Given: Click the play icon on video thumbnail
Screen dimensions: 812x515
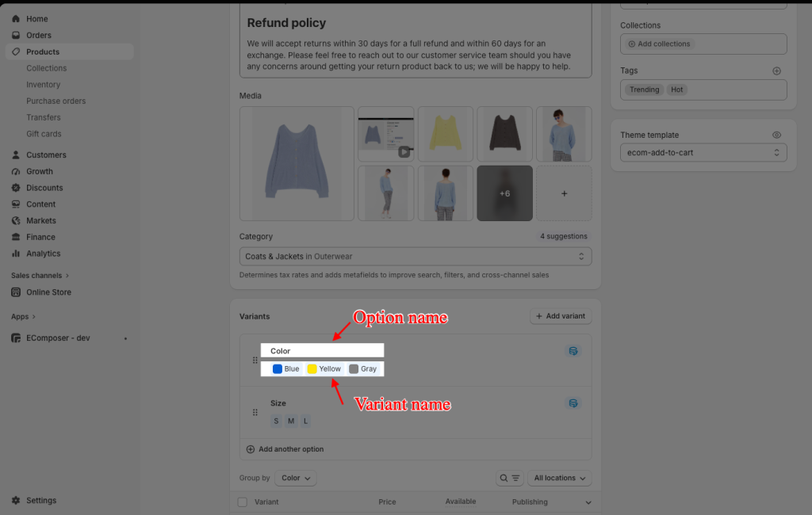Looking at the screenshot, I should 404,152.
